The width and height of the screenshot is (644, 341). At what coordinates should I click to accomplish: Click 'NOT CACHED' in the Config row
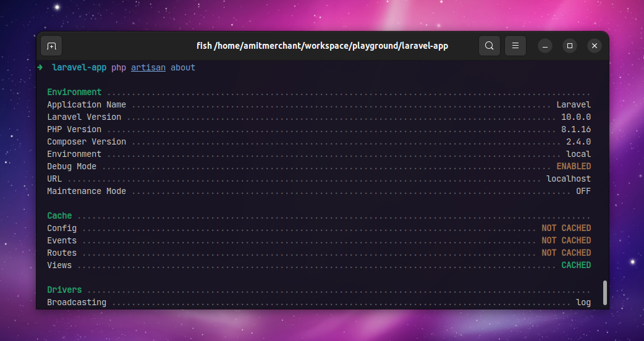(x=566, y=228)
